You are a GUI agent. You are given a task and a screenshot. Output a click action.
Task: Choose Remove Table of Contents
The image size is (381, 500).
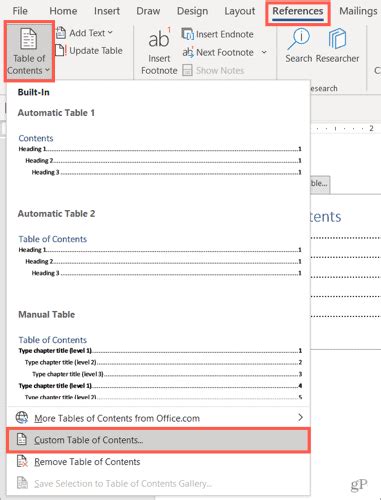pyautogui.click(x=158, y=462)
